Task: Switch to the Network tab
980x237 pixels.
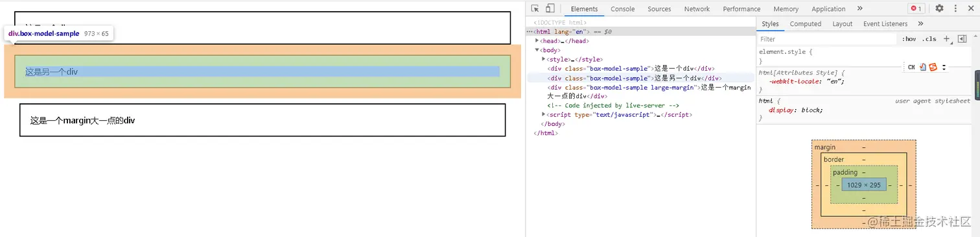Action: 697,9
